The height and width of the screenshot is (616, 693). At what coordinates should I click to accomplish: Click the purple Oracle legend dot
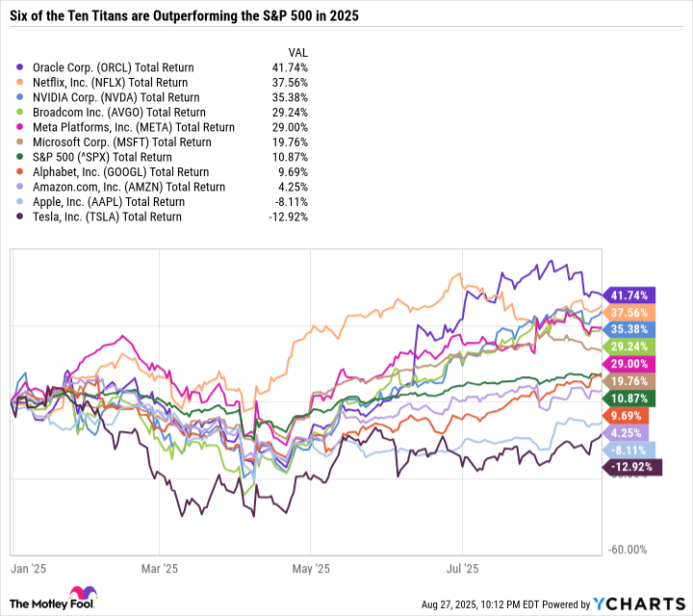22,68
